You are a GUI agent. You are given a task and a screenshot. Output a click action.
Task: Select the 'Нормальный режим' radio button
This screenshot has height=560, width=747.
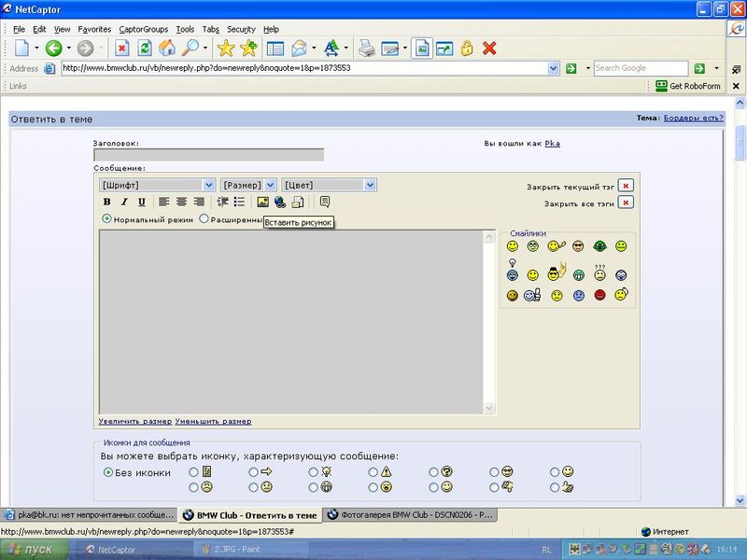[106, 219]
